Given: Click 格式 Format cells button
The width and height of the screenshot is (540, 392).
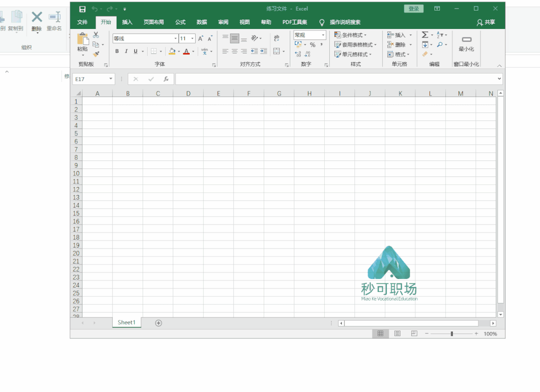Looking at the screenshot, I should tap(398, 54).
